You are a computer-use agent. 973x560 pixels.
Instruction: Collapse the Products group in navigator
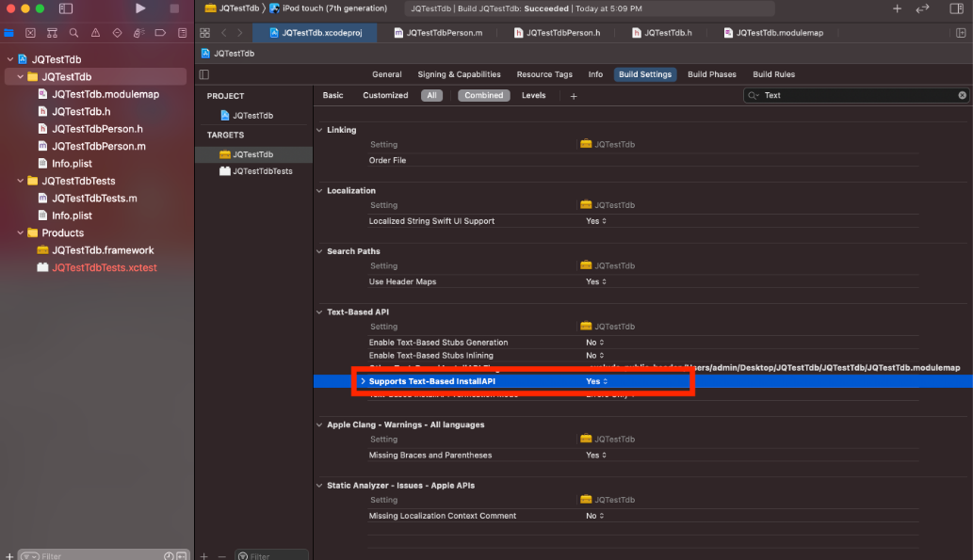(x=22, y=232)
